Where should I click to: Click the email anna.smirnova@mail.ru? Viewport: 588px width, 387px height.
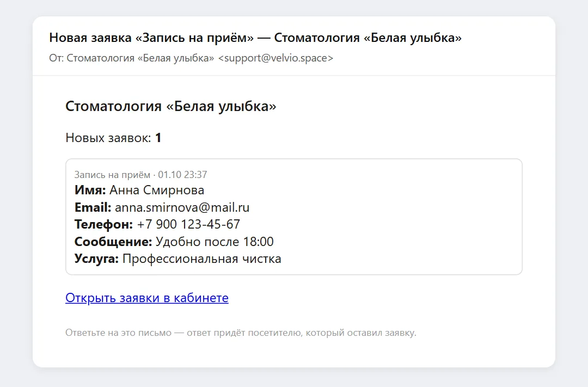click(182, 207)
